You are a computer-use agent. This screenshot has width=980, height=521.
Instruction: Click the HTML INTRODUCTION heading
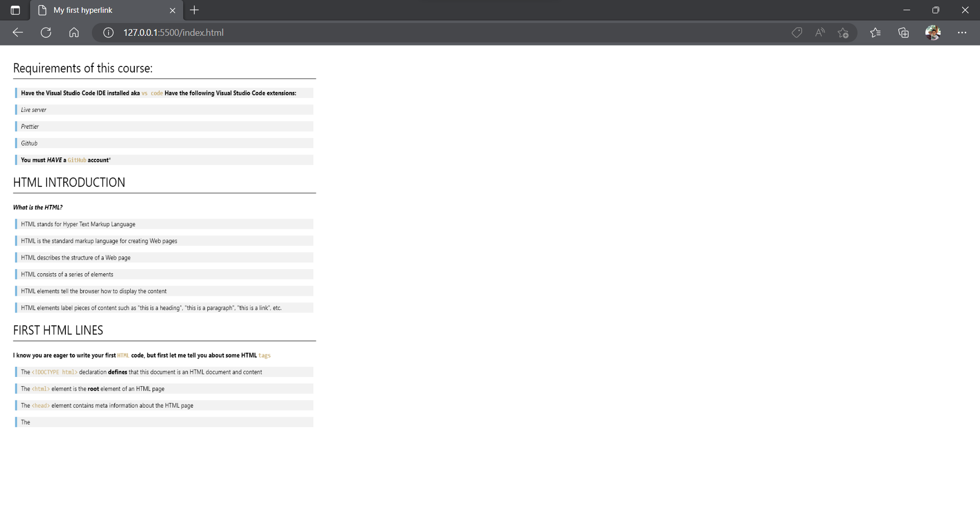point(69,182)
